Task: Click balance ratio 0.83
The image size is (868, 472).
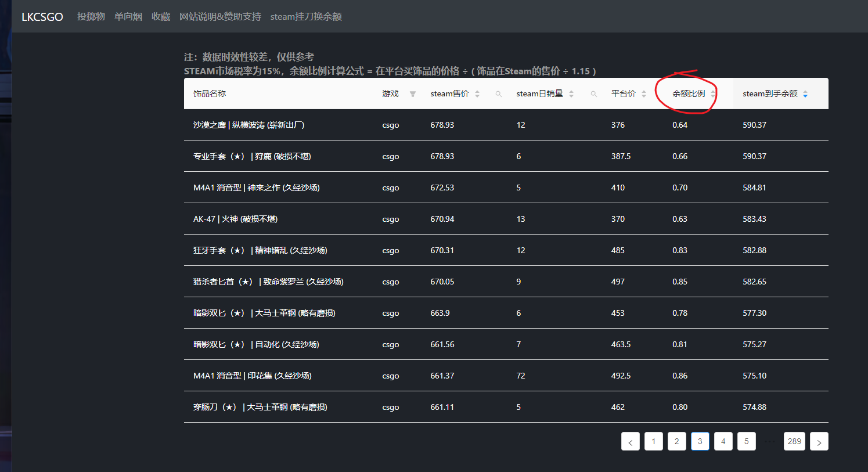Action: [x=680, y=250]
